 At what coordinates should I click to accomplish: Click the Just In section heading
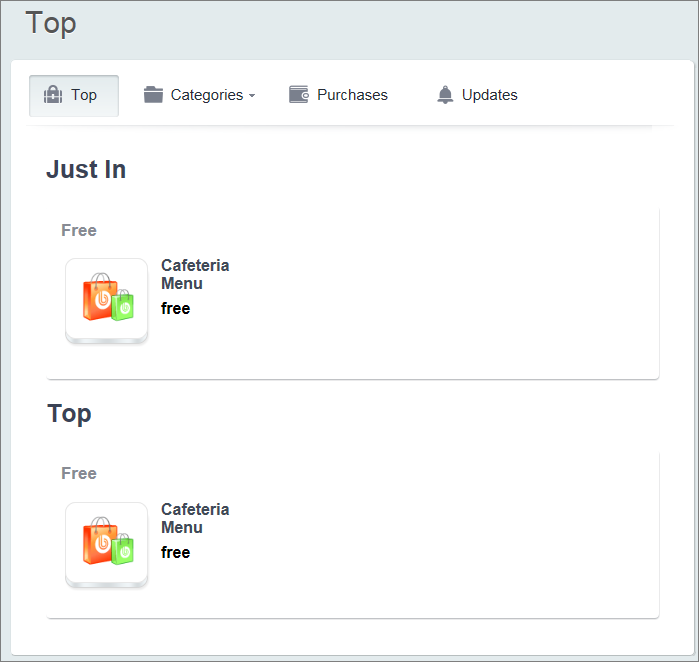[86, 170]
